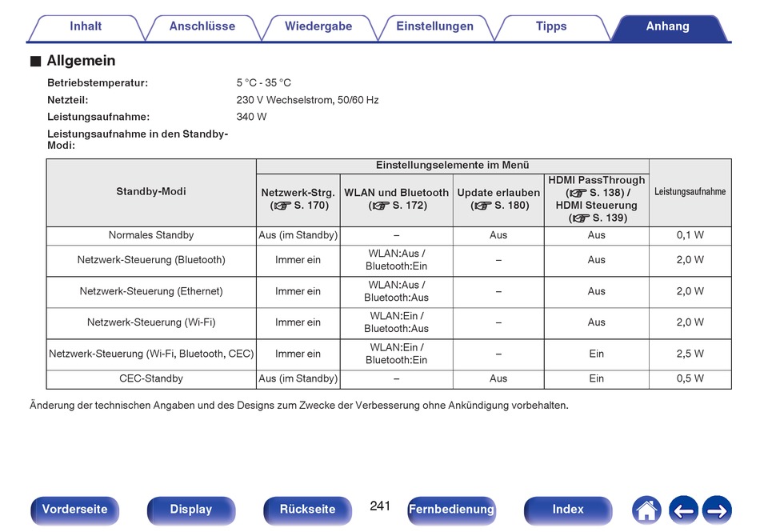The image size is (760, 532).
Task: Click the Fernbedienung button
Action: tap(451, 510)
